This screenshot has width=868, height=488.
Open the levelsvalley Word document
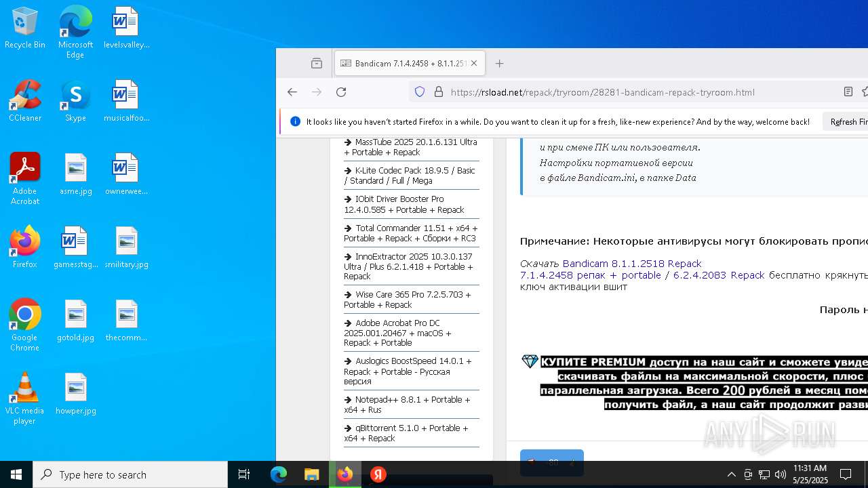[x=126, y=28]
